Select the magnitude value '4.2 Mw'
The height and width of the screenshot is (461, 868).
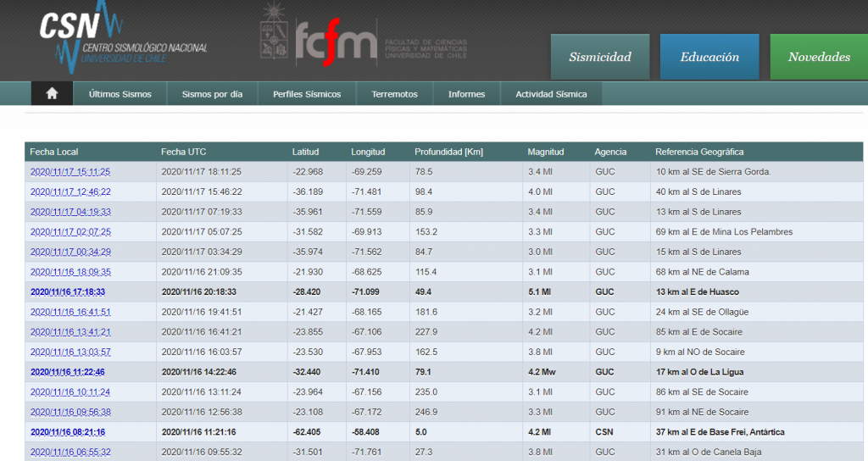click(542, 372)
